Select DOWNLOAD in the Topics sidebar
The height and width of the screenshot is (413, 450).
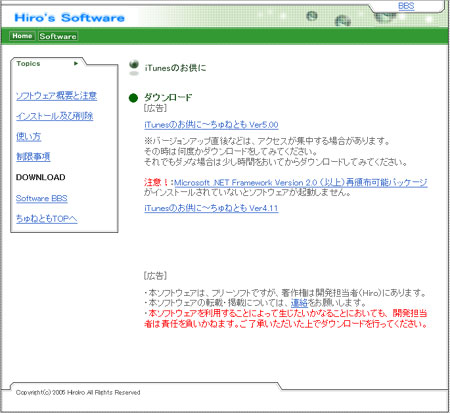40,177
